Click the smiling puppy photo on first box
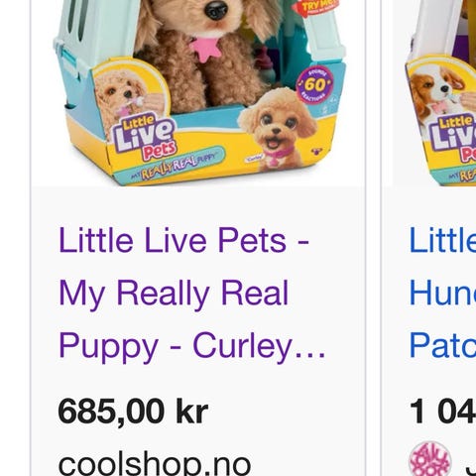476x476 pixels. point(278,129)
